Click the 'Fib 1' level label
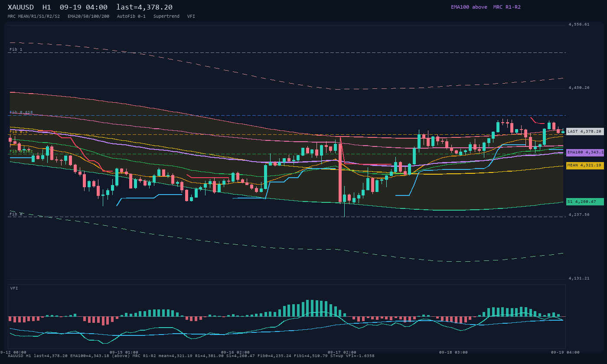This screenshot has width=607, height=364. (x=16, y=49)
